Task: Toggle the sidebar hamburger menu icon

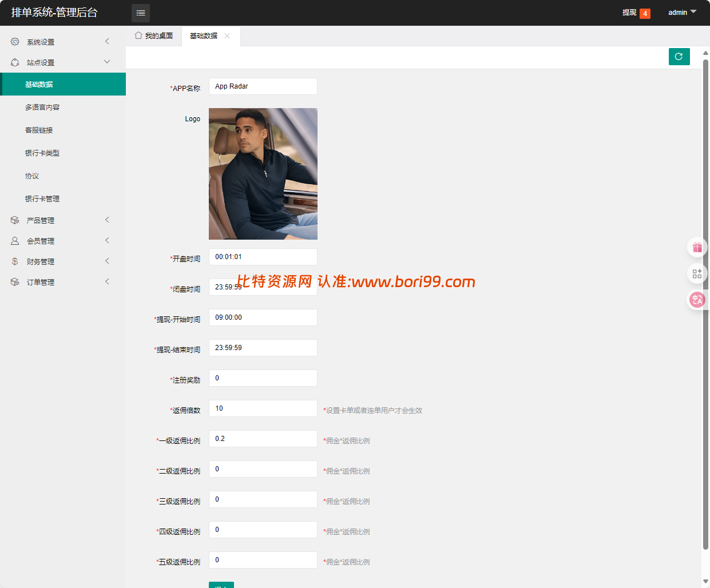Action: [141, 13]
